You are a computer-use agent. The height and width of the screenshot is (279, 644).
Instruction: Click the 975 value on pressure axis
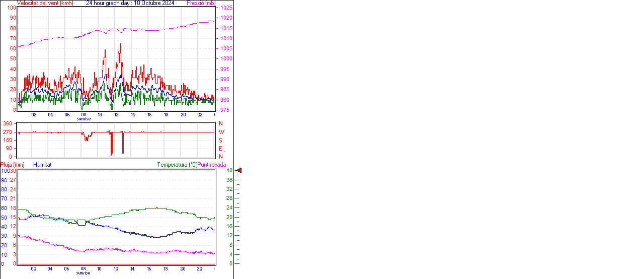(x=224, y=110)
